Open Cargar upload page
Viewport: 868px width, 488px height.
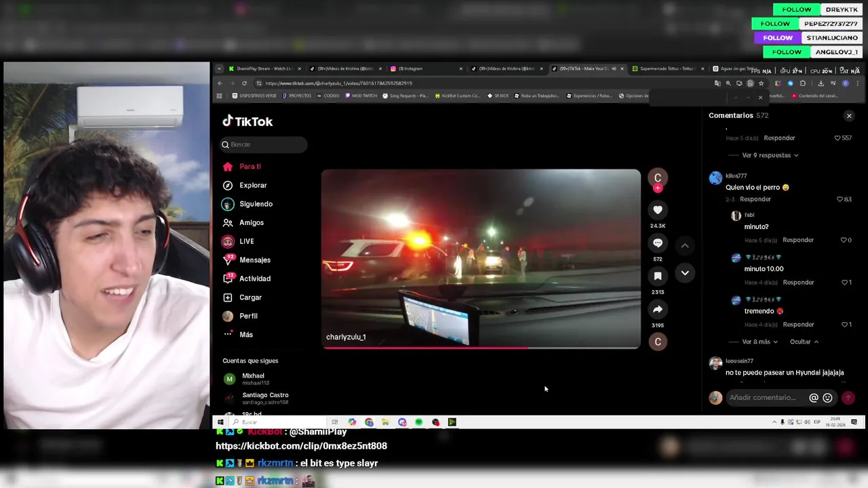click(x=242, y=298)
